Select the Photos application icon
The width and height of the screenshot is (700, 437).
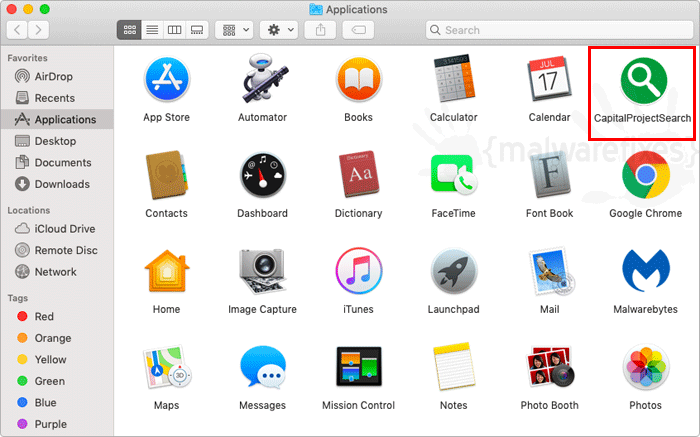[646, 367]
